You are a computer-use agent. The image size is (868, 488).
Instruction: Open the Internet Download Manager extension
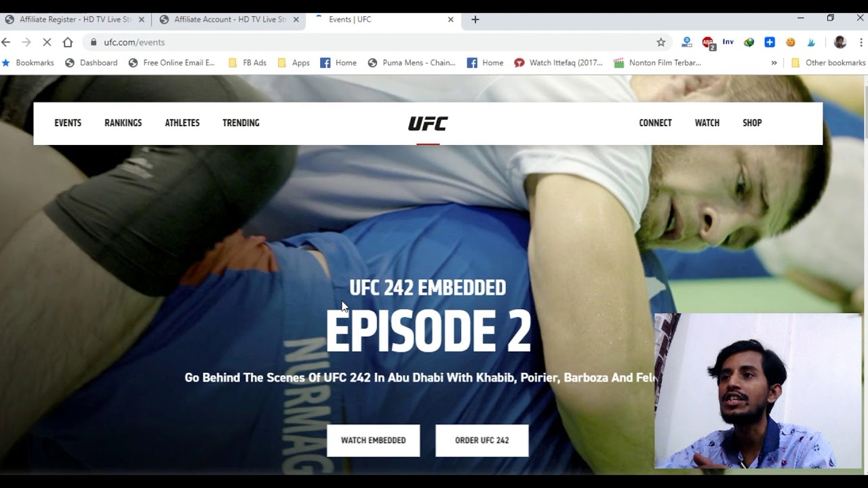coord(749,42)
